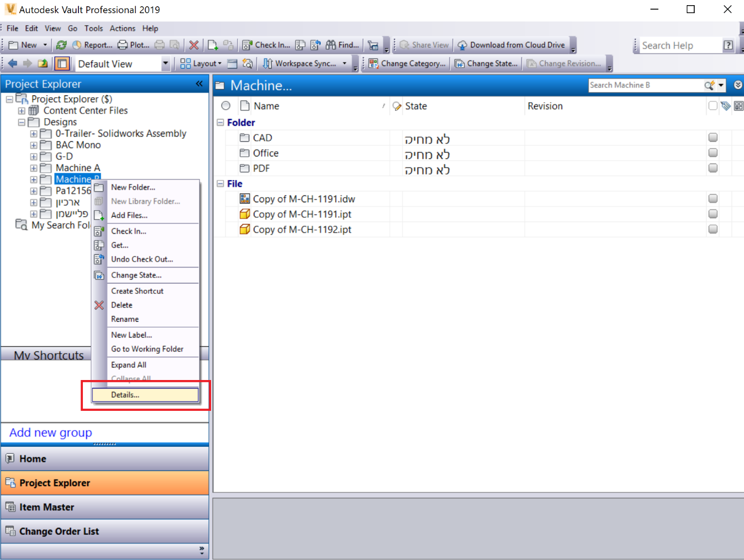
Task: Click the green Refresh icon in toolbar
Action: (x=61, y=45)
